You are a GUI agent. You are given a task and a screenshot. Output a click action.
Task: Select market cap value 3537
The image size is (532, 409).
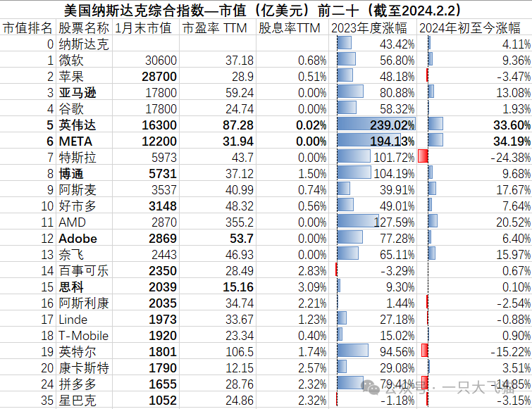click(x=164, y=190)
